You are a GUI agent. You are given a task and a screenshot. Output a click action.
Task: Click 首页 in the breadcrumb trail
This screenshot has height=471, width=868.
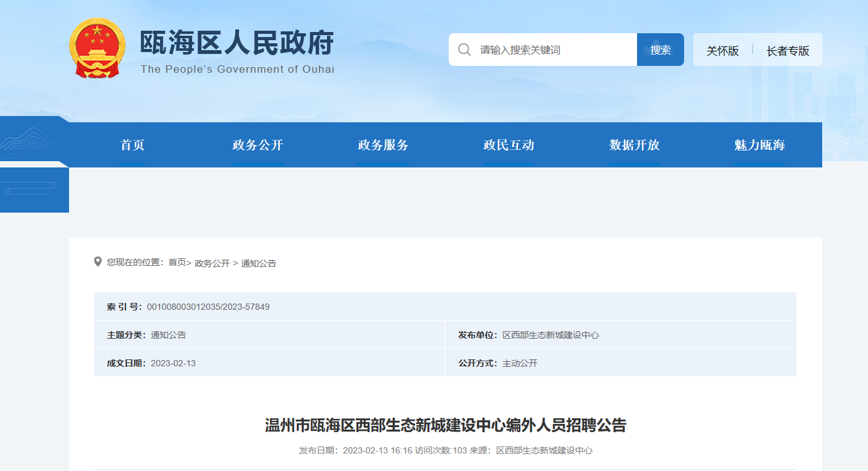pos(177,263)
